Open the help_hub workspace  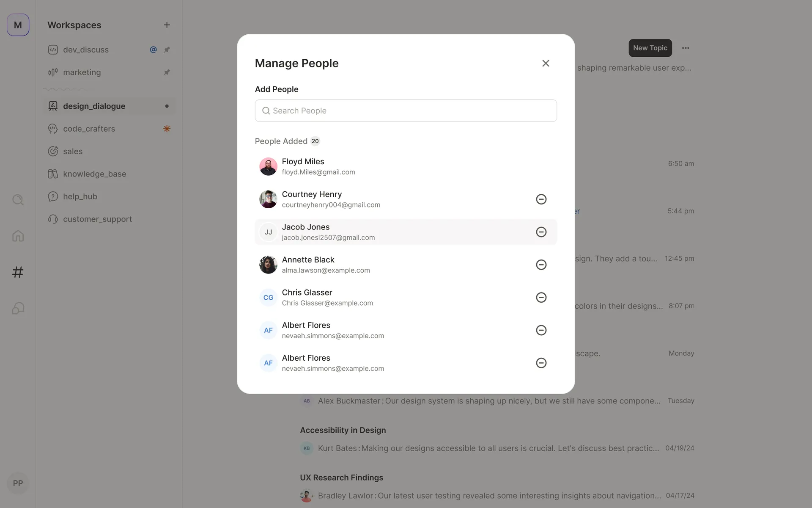tap(109, 196)
